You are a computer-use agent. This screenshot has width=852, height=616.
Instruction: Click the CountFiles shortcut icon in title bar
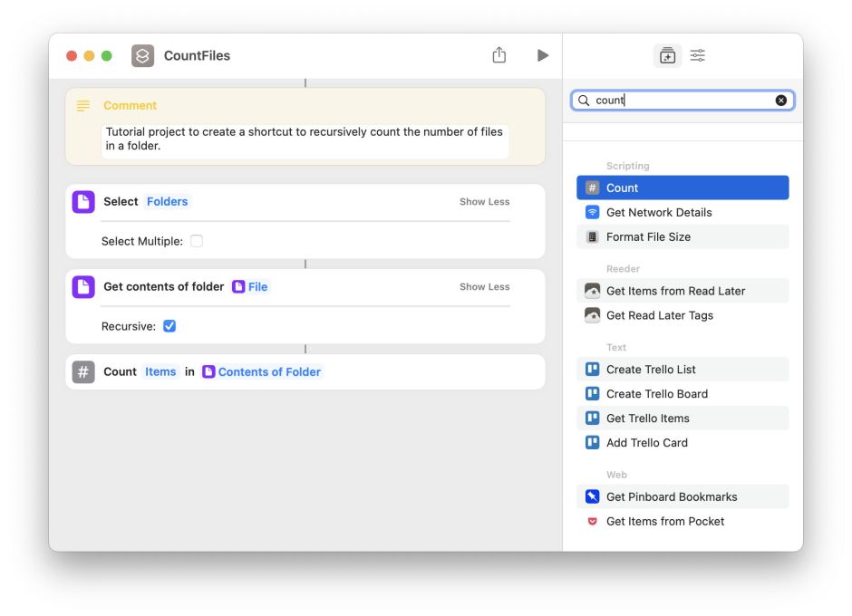142,55
